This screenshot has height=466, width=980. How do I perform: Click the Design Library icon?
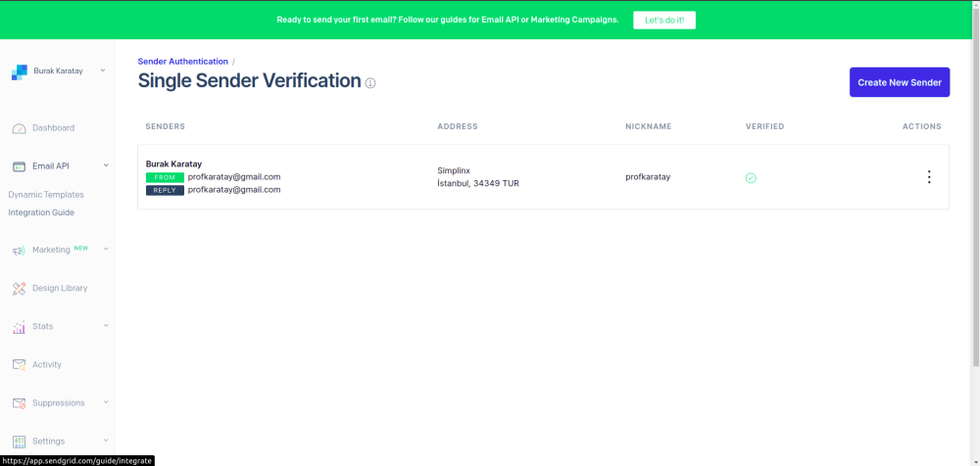click(x=19, y=289)
